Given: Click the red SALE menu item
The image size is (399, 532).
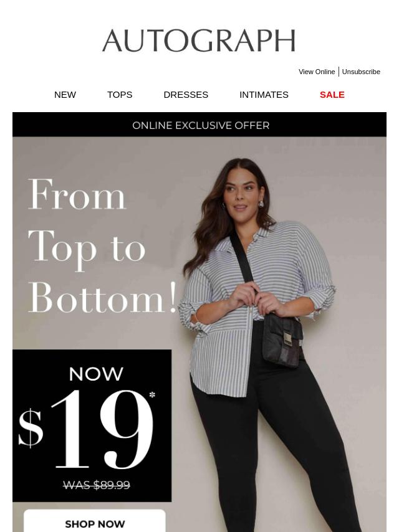Looking at the screenshot, I should pos(332,95).
